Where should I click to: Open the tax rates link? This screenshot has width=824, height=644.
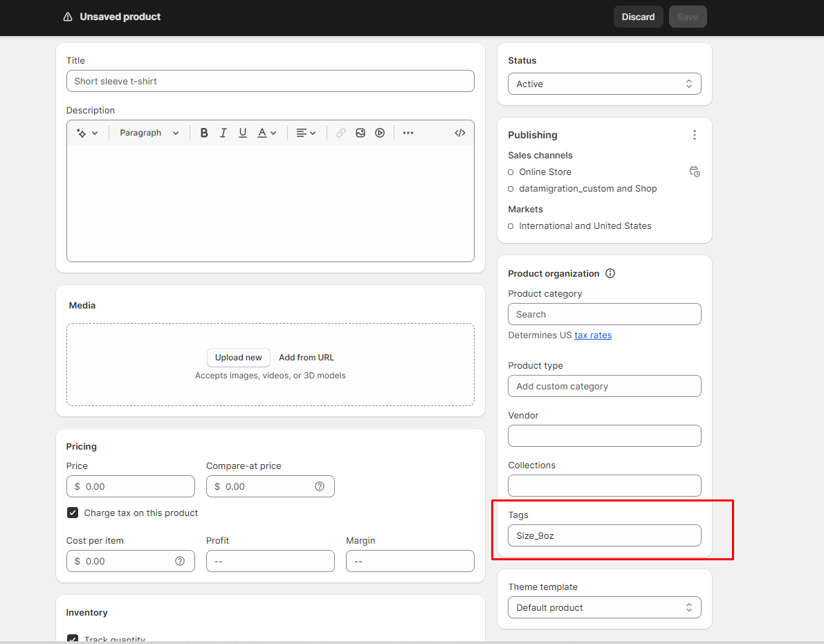click(593, 335)
